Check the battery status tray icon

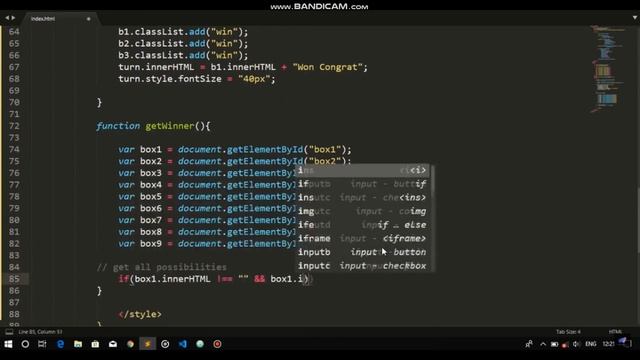554,344
